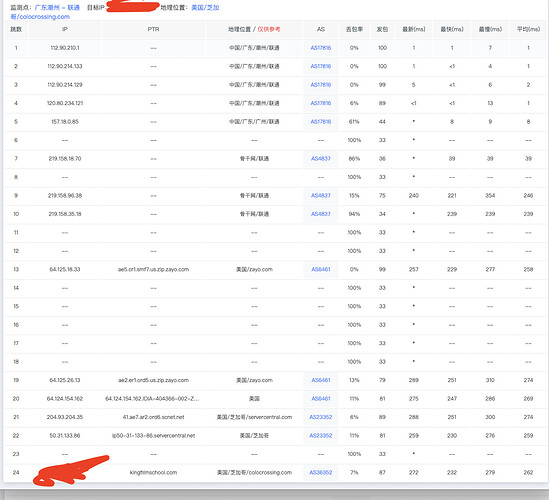Open AS17816 link for IP 120.80.234.121

(321, 103)
